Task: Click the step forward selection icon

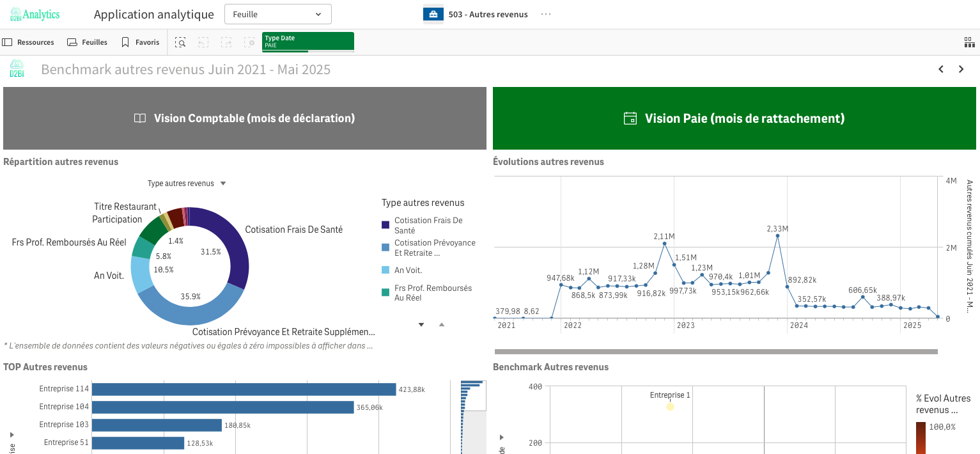Action: point(226,42)
